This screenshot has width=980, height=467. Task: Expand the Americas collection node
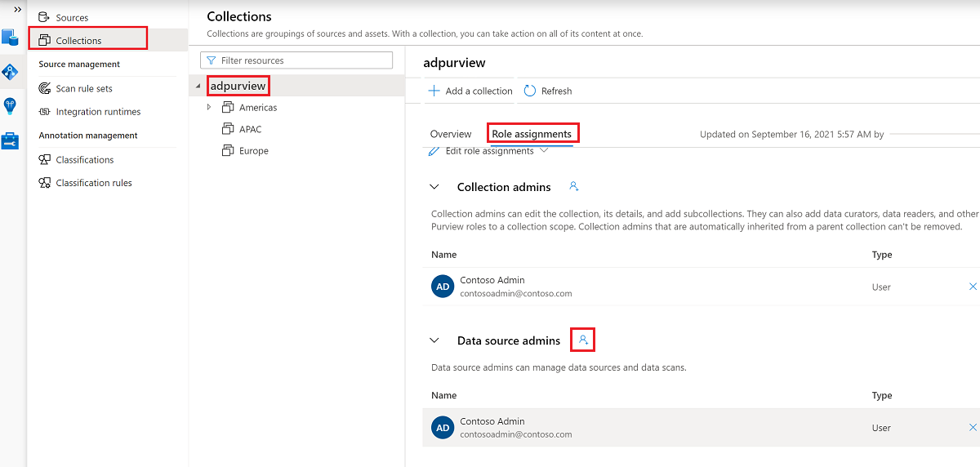pos(209,107)
